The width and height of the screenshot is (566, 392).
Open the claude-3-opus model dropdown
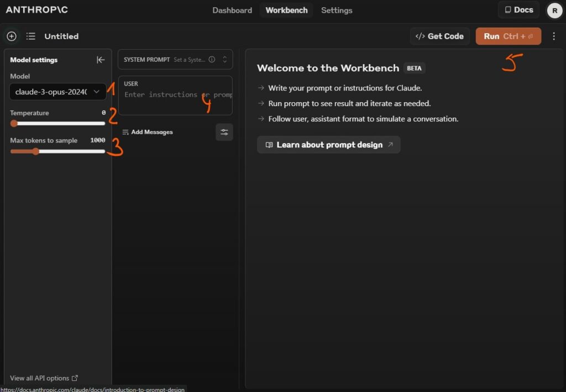[x=58, y=92]
